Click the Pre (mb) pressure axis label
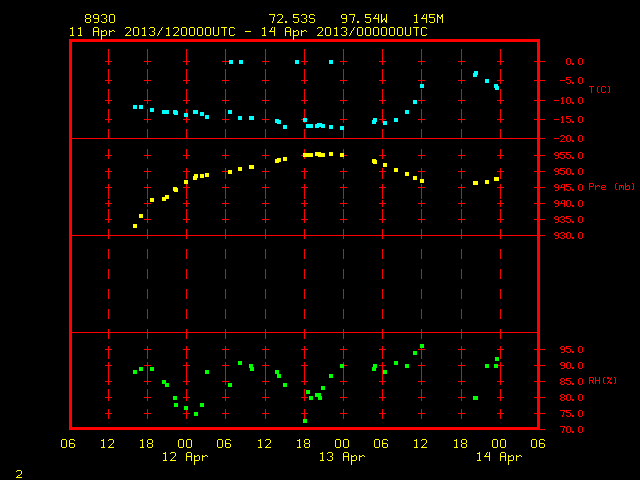The width and height of the screenshot is (640, 480). click(x=611, y=187)
